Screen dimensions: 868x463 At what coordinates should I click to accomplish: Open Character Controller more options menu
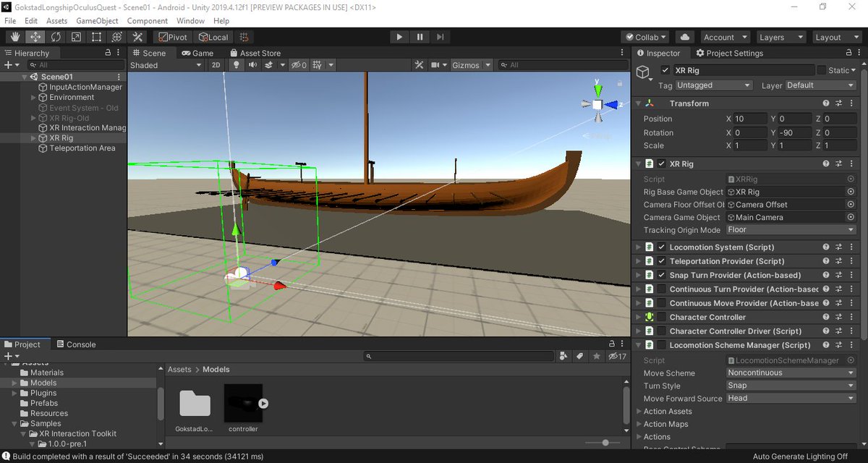tap(851, 318)
